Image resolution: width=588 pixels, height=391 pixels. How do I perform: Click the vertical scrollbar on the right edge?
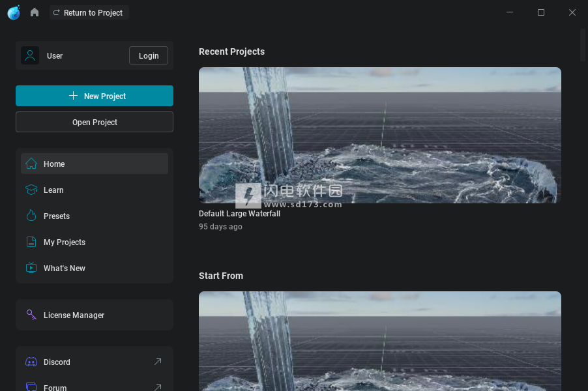(x=583, y=46)
